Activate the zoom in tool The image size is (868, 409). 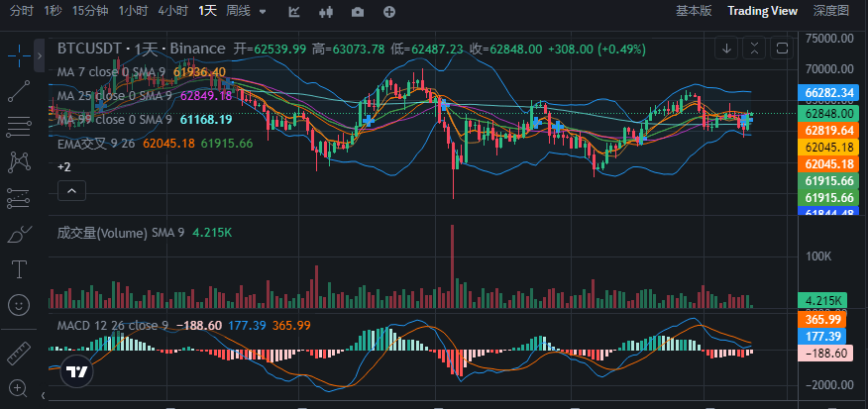[x=18, y=388]
